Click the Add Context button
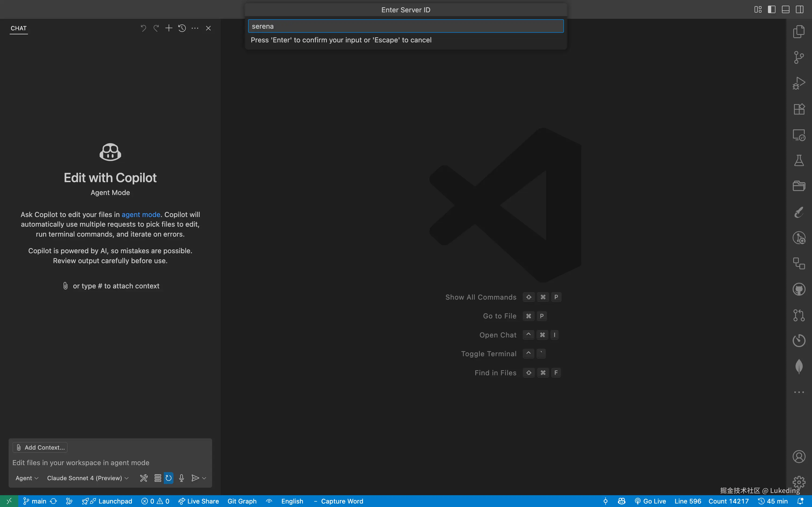This screenshot has width=812, height=507. tap(40, 447)
